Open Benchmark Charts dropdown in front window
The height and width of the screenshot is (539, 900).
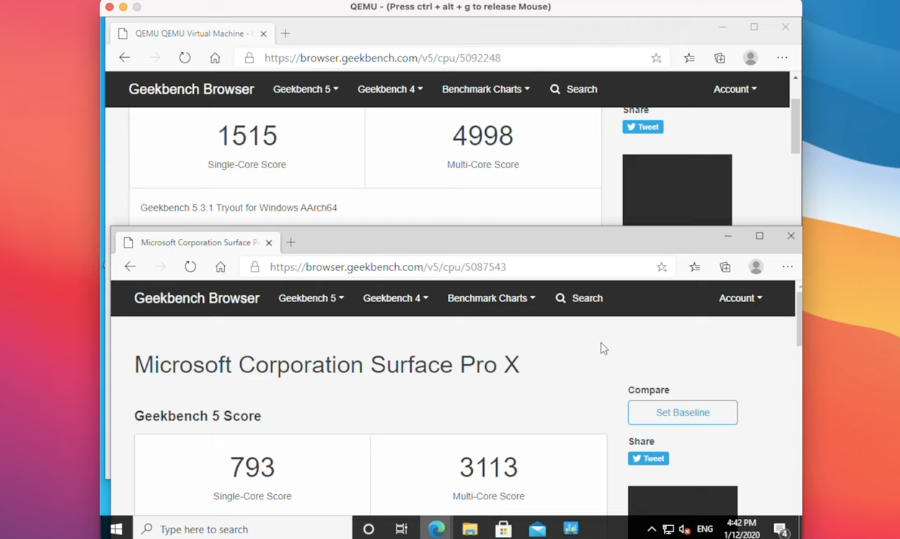point(491,298)
